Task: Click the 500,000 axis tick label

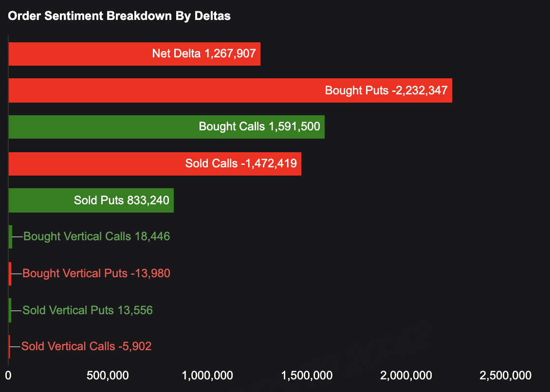Action: tap(108, 375)
